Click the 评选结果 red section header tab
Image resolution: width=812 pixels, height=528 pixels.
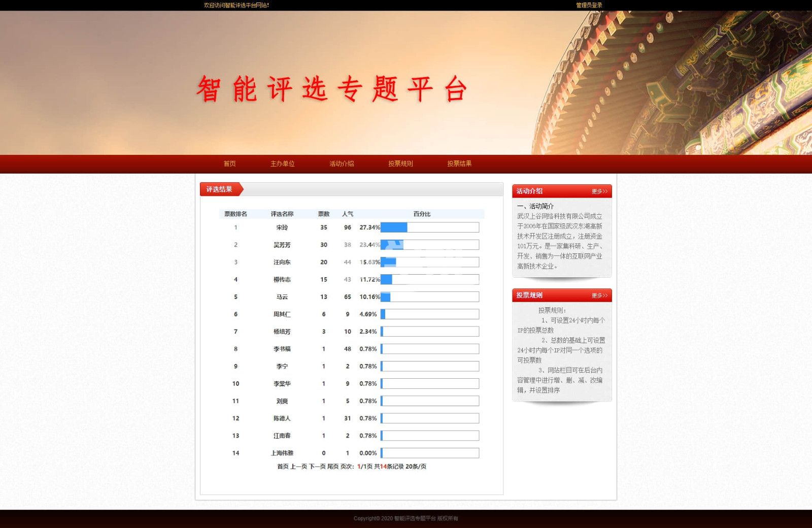coord(220,189)
